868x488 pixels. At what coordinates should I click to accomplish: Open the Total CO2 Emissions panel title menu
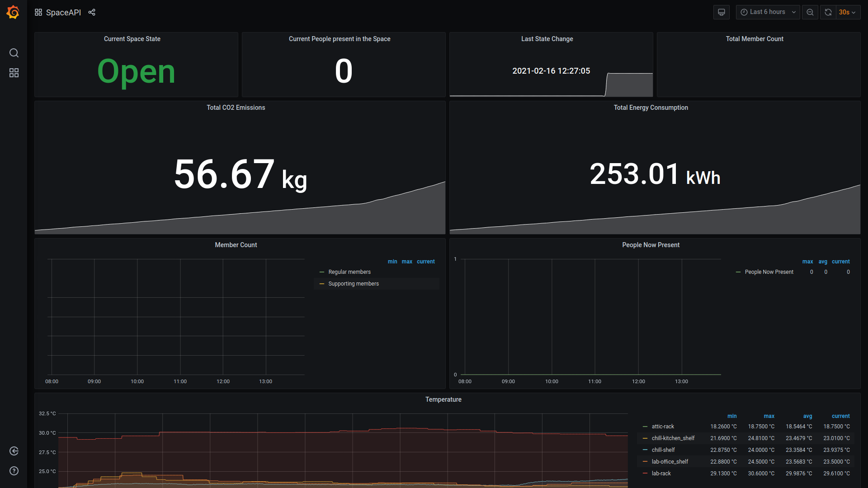[236, 108]
